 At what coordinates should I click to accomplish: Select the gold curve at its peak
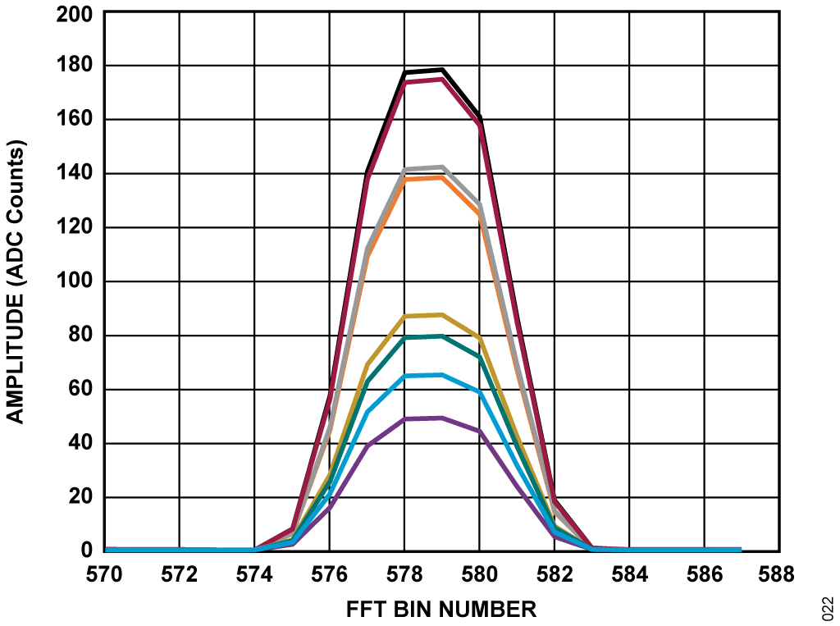[x=442, y=315]
